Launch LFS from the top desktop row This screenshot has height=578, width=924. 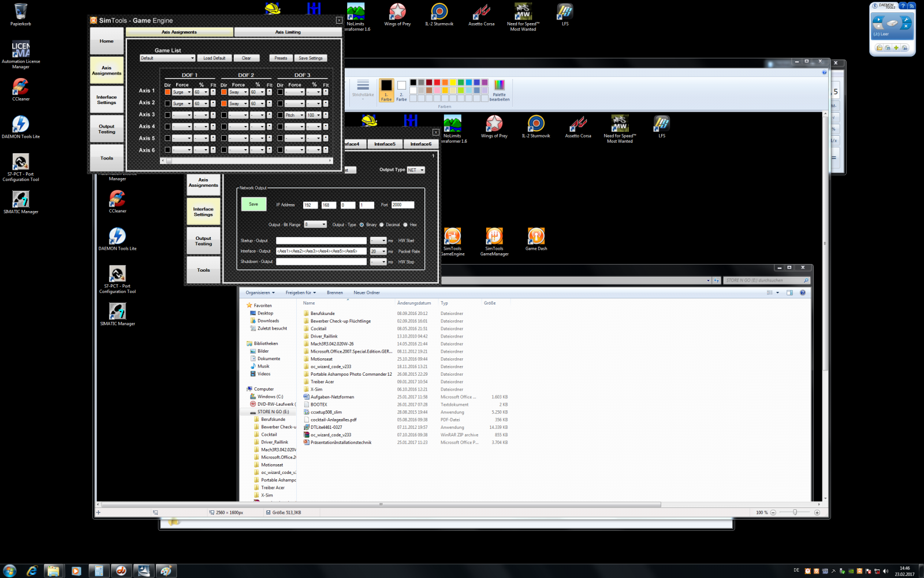point(565,14)
